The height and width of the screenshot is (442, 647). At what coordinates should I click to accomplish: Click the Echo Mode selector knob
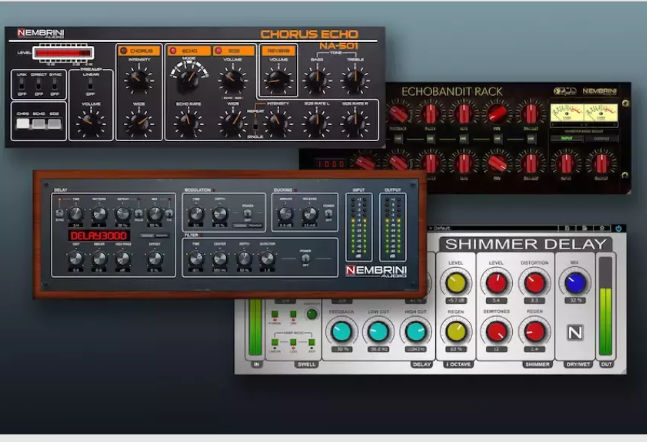point(188,79)
